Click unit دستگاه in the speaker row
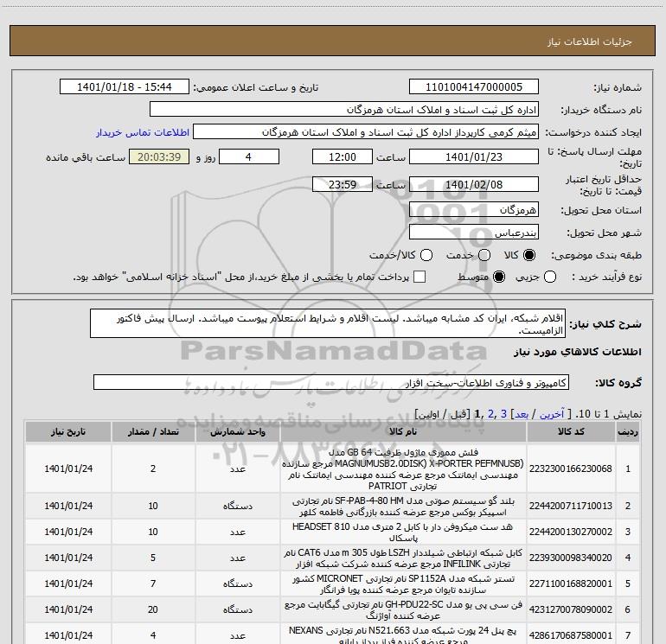The image size is (666, 644). [x=238, y=506]
